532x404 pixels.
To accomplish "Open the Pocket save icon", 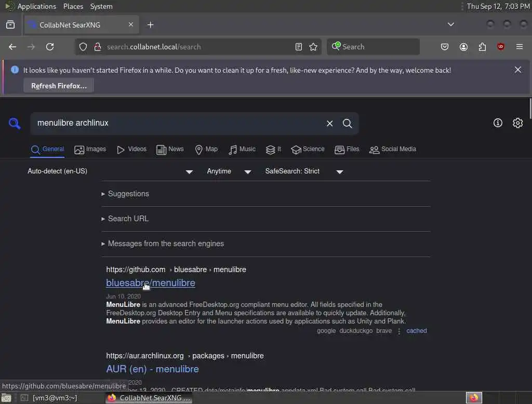I will (x=445, y=47).
